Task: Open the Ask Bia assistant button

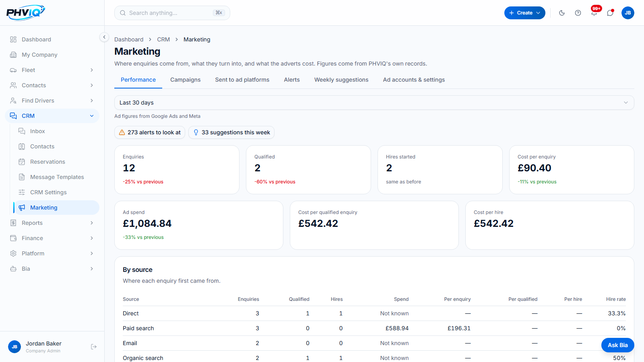Action: click(x=618, y=345)
